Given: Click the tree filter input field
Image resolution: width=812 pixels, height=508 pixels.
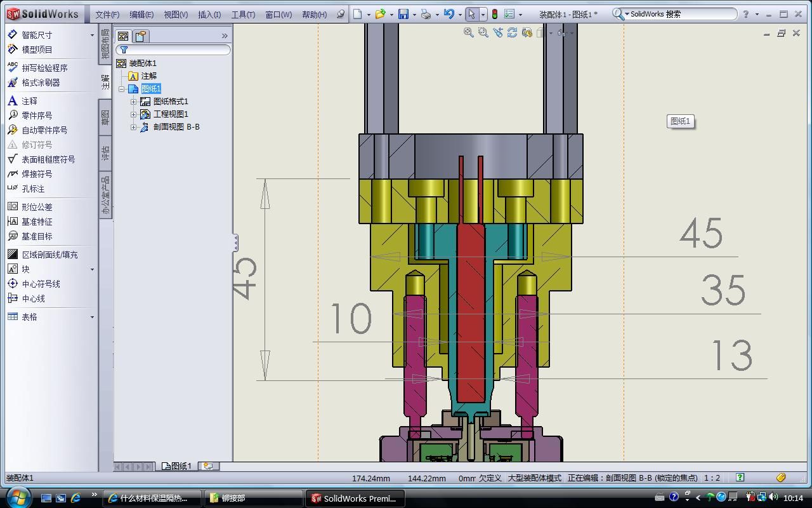Looking at the screenshot, I should point(173,50).
